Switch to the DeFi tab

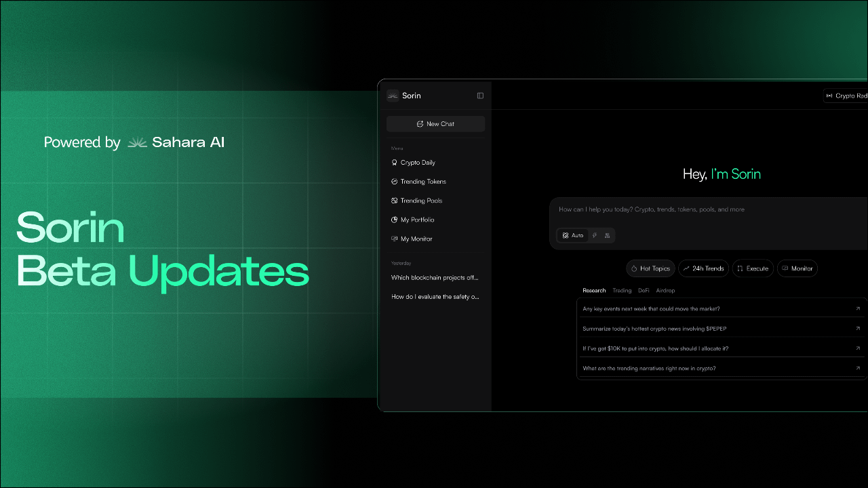644,290
